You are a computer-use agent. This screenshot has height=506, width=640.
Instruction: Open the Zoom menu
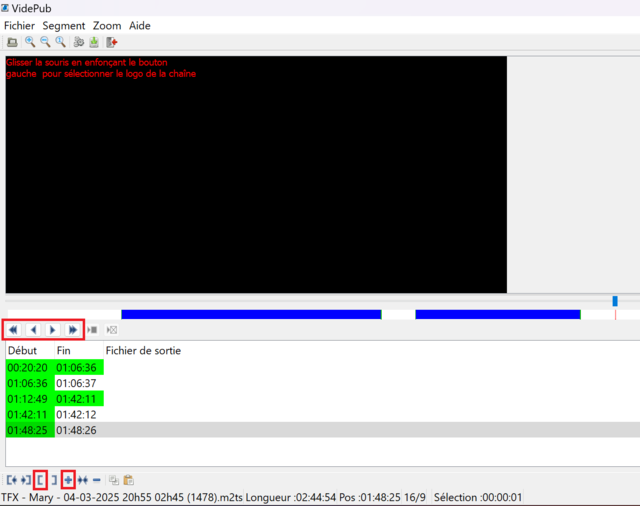(x=107, y=26)
